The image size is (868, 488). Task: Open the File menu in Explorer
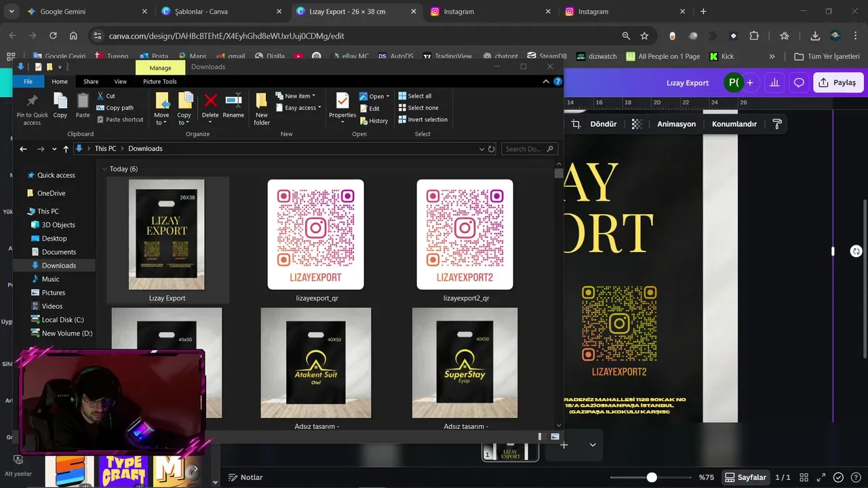click(28, 81)
